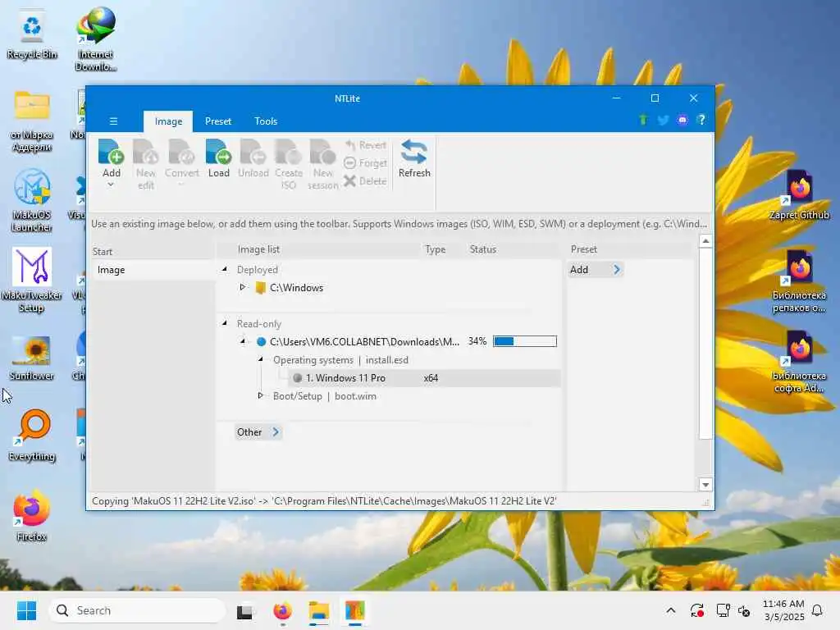Select the C:\Windows deployed image
This screenshot has width=840, height=630.
pyautogui.click(x=296, y=288)
